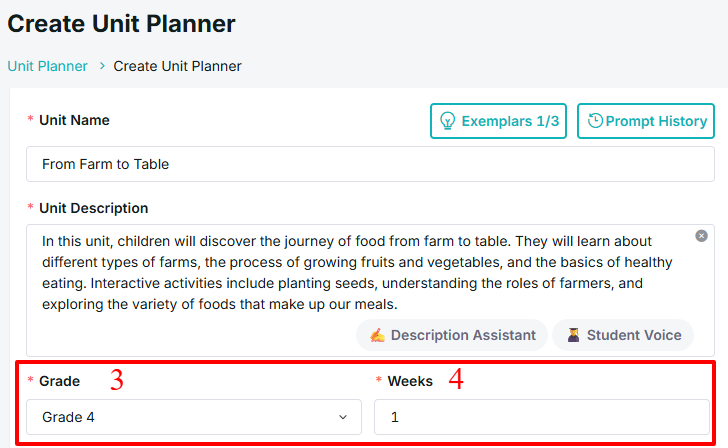Screen dimensions: 728x448
Task: Open the Exemplars 1/3 button
Action: click(x=498, y=121)
